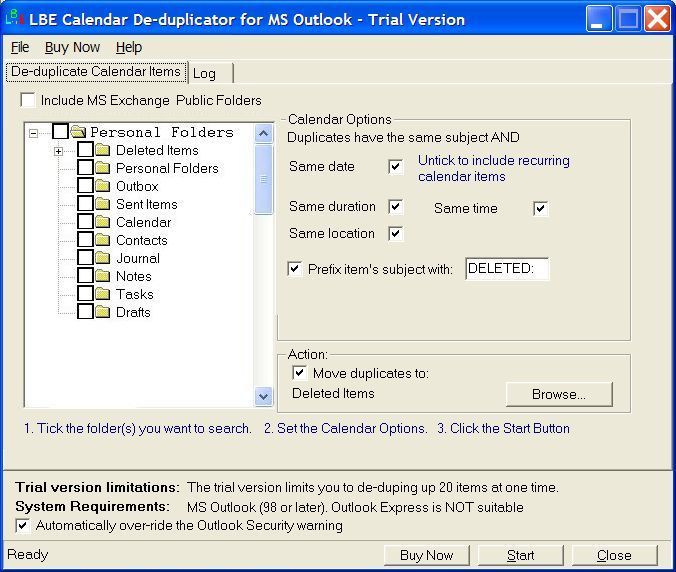Click folder tree scrollbar down arrow

263,396
